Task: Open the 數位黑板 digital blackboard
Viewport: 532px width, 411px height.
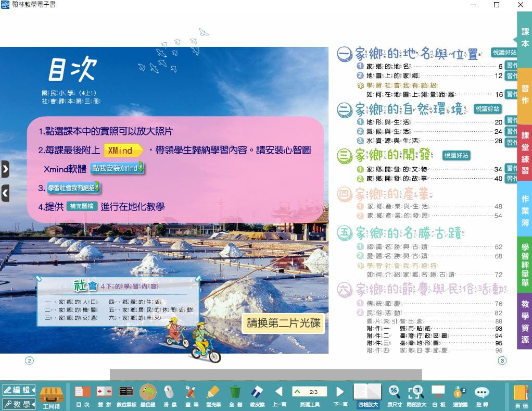Action: click(x=126, y=396)
